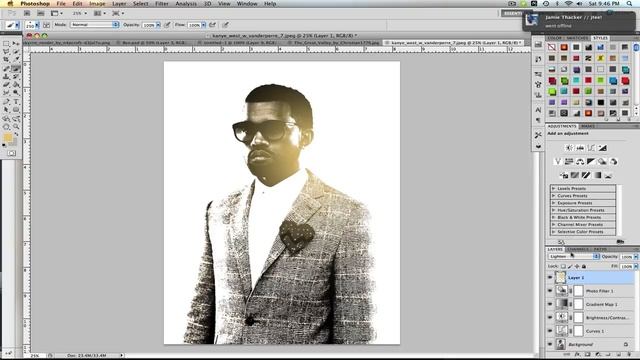Hide the Photo Filter 1 layer
The width and height of the screenshot is (640, 360).
(550, 291)
